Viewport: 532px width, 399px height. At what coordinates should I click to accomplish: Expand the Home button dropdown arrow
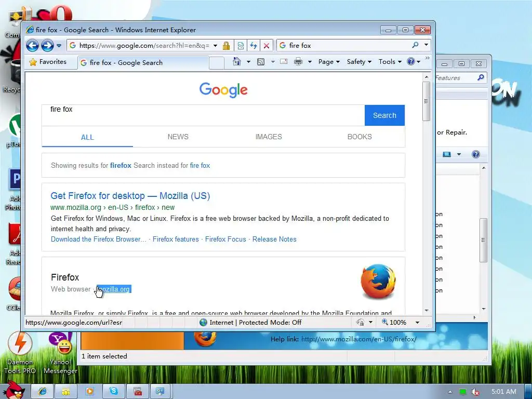tap(248, 62)
